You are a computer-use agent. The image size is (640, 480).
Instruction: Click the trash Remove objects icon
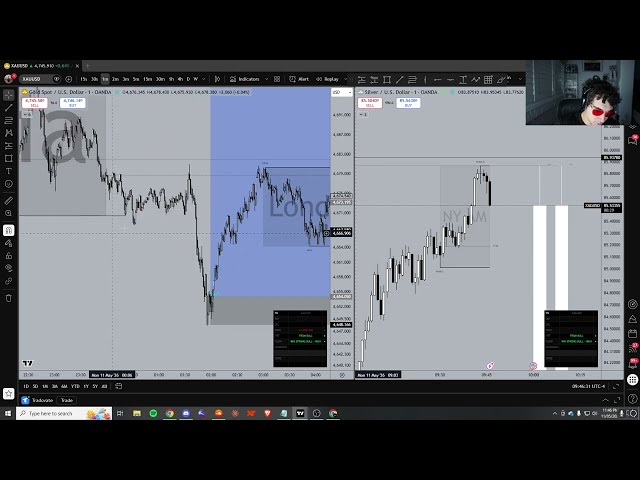coord(9,298)
